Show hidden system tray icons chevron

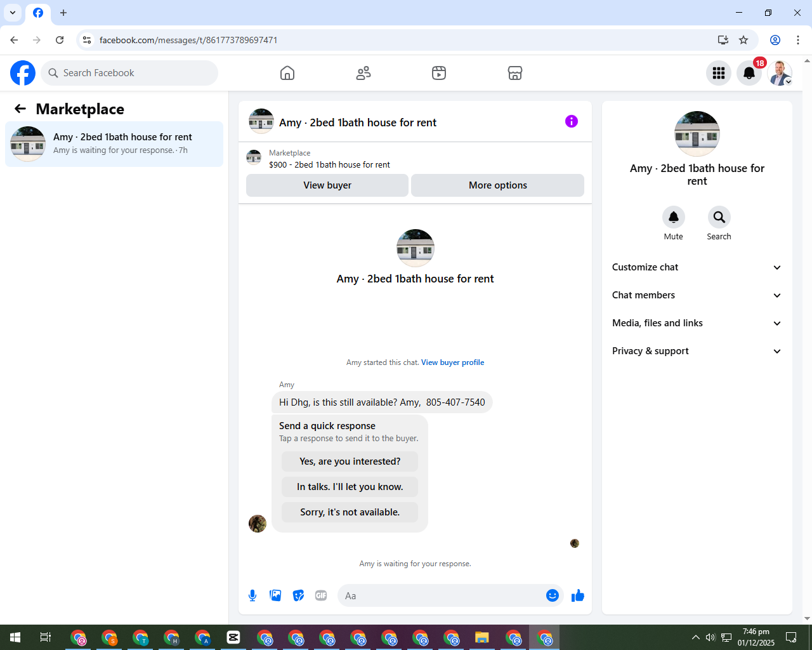695,637
